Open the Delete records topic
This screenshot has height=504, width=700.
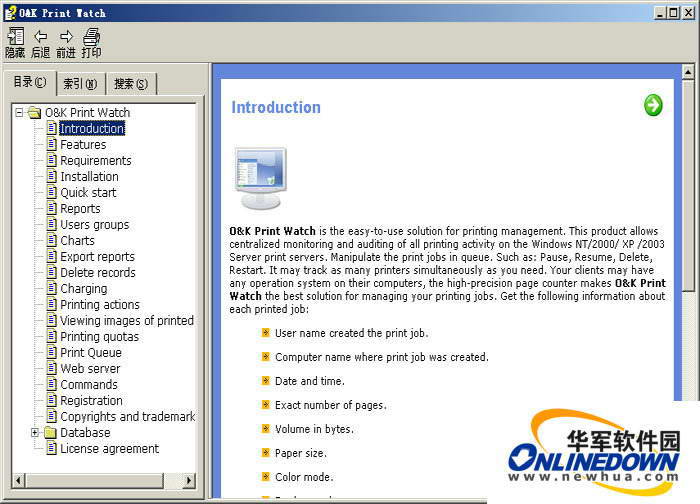point(98,272)
